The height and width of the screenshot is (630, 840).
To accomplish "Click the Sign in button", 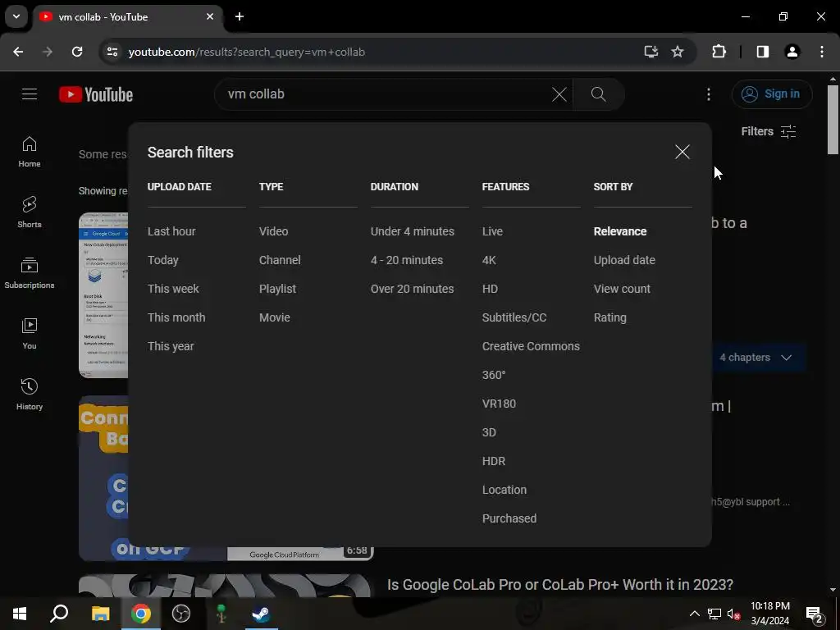I will (771, 94).
